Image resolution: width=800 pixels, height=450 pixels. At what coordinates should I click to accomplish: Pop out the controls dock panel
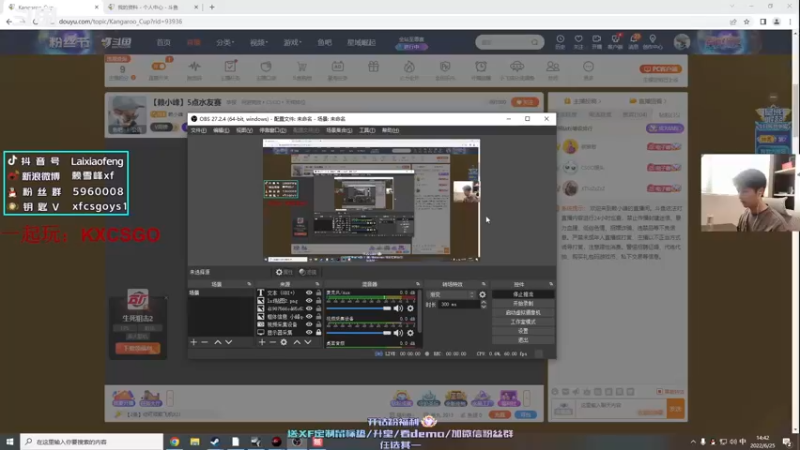(x=551, y=284)
